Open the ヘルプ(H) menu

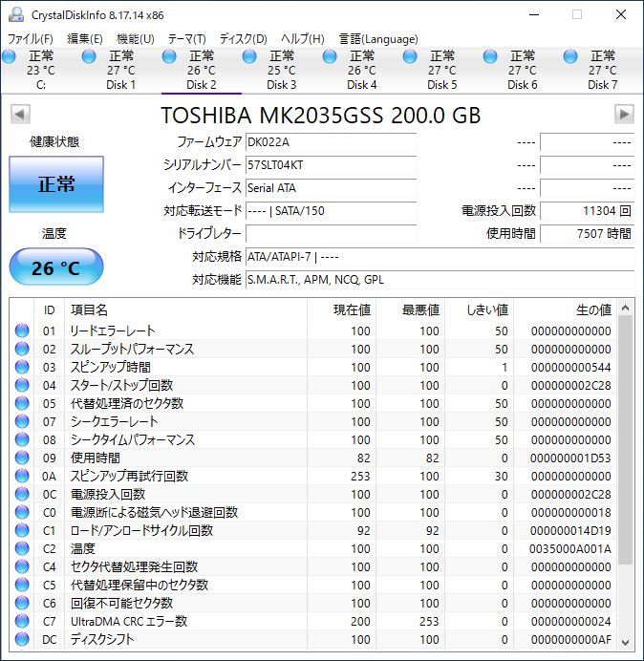click(302, 39)
